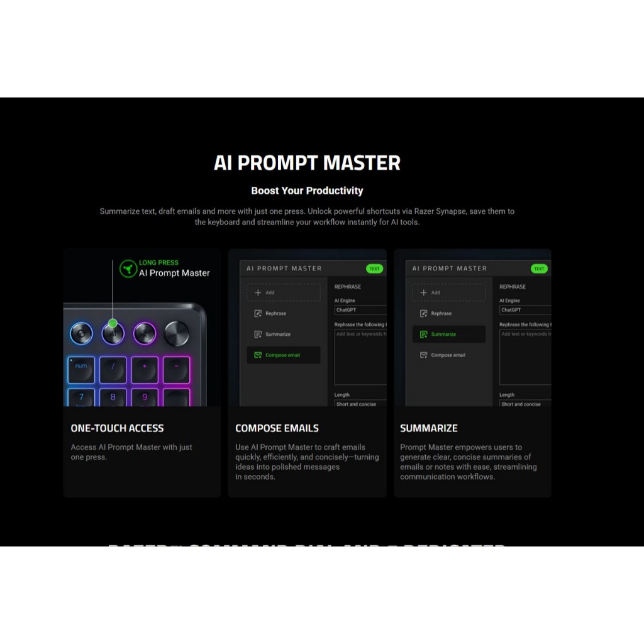Open AI Engine ChatGPT dropdown in Compose Emails card

pos(360,310)
